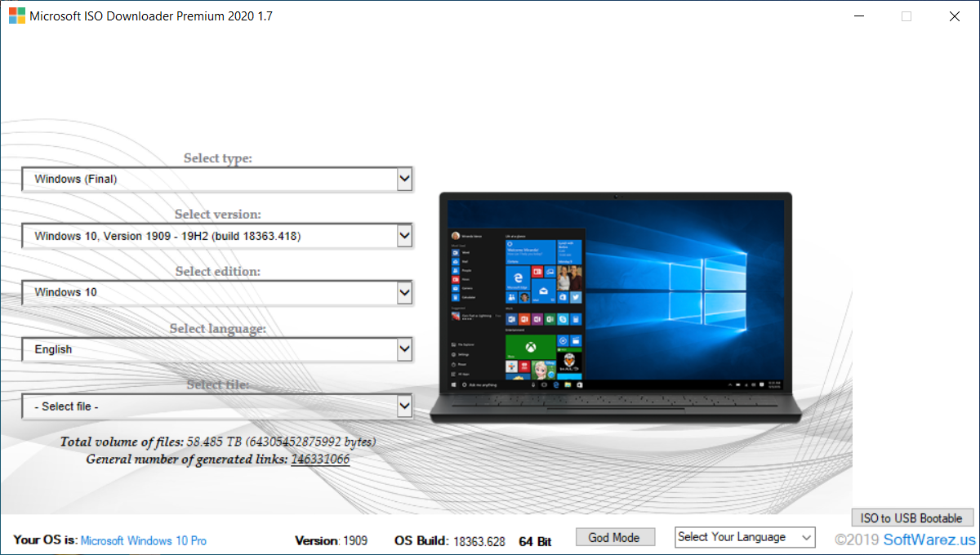The height and width of the screenshot is (555, 980).
Task: Click the ISO to USB Bootable button
Action: click(x=912, y=518)
